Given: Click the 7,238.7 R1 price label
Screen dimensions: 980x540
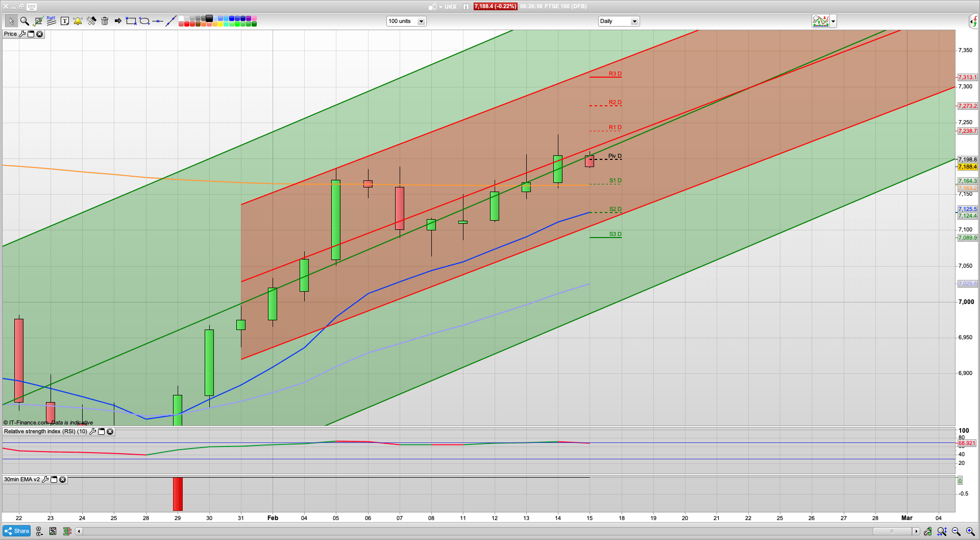Looking at the screenshot, I should click(967, 131).
